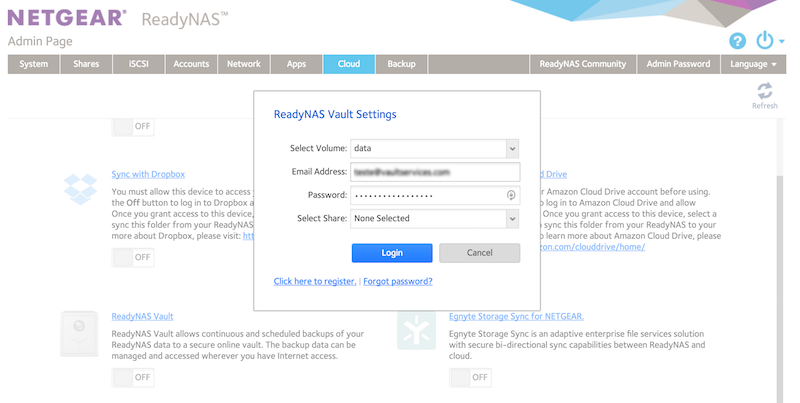Click the power icon
Screen dimensions: 800x403
tap(764, 40)
